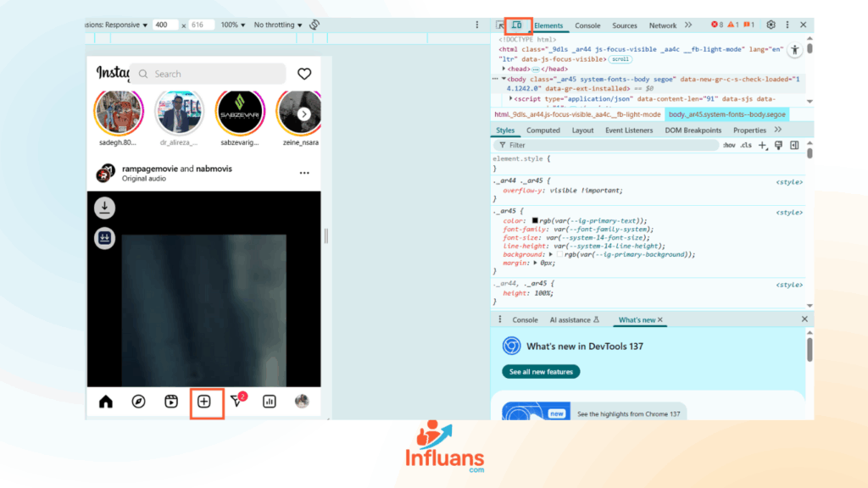Open the 100% zoom dropdown
The height and width of the screenshot is (488, 868).
(x=233, y=25)
